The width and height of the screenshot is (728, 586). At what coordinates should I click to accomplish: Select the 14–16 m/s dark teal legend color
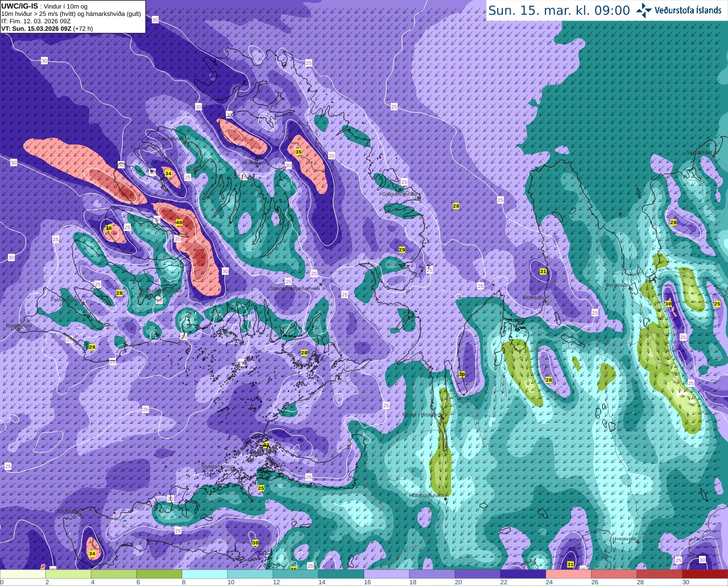click(341, 574)
